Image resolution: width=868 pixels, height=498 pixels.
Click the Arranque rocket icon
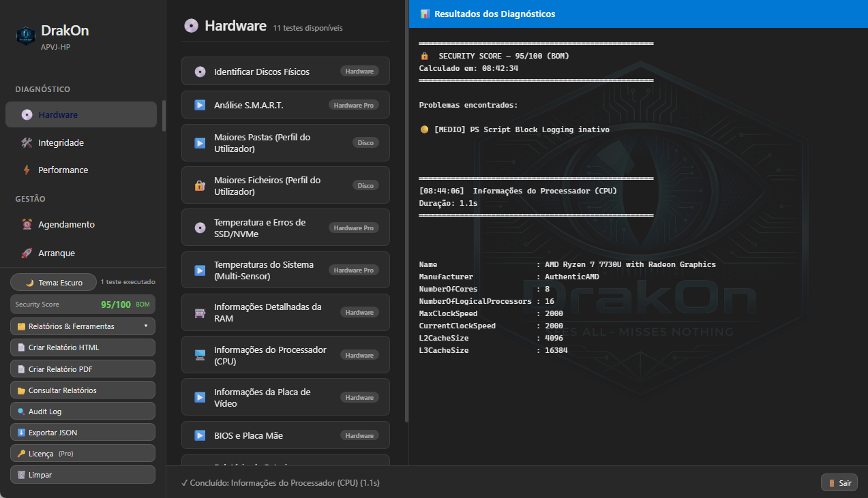(27, 253)
